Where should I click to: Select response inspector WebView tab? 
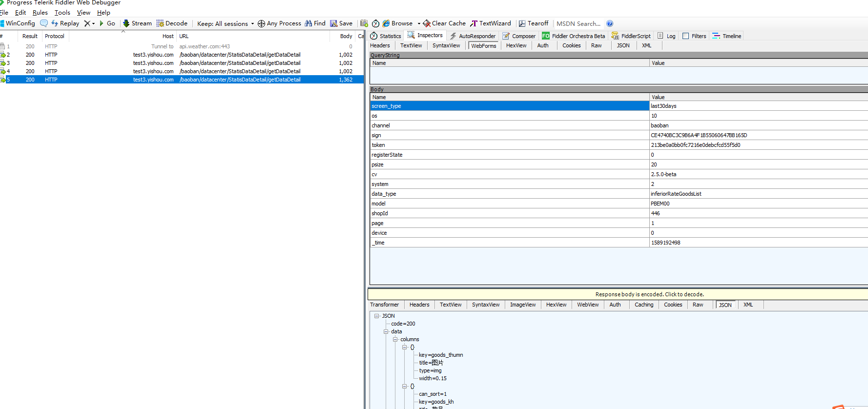[588, 305]
